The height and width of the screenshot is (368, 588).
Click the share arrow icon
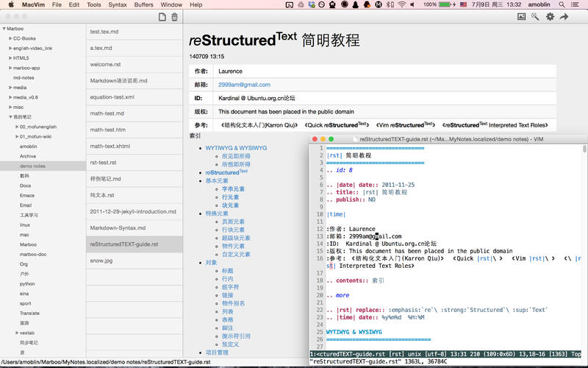[x=564, y=16]
